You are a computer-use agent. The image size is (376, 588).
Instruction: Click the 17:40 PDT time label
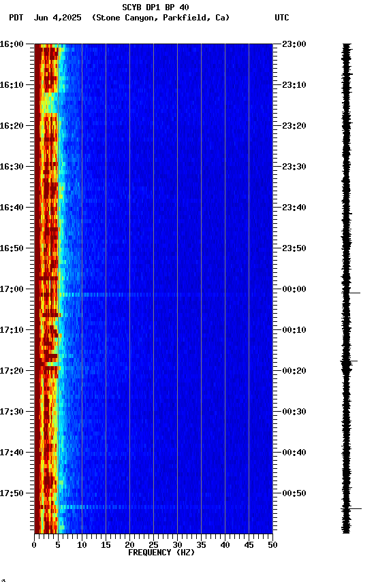click(x=12, y=453)
